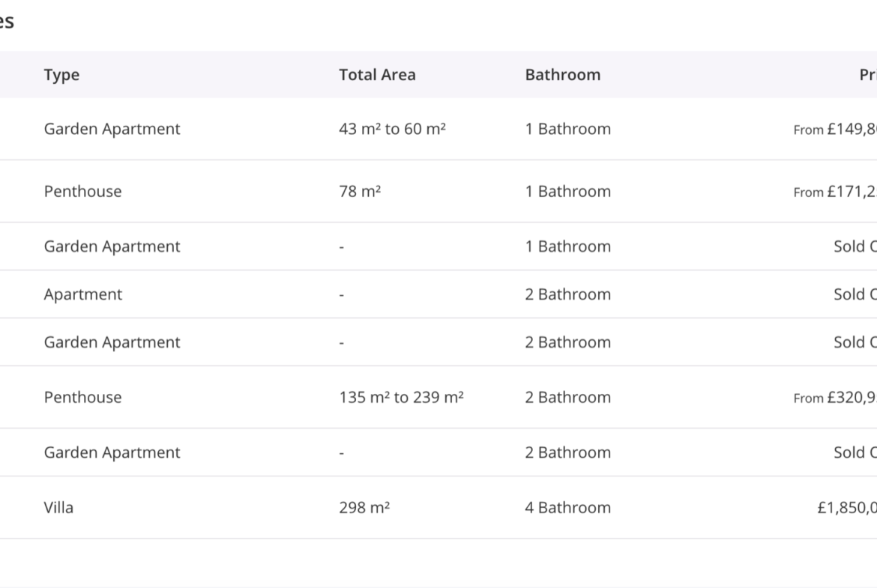The width and height of the screenshot is (877, 588).
Task: Click the Type column header
Action: (x=61, y=75)
